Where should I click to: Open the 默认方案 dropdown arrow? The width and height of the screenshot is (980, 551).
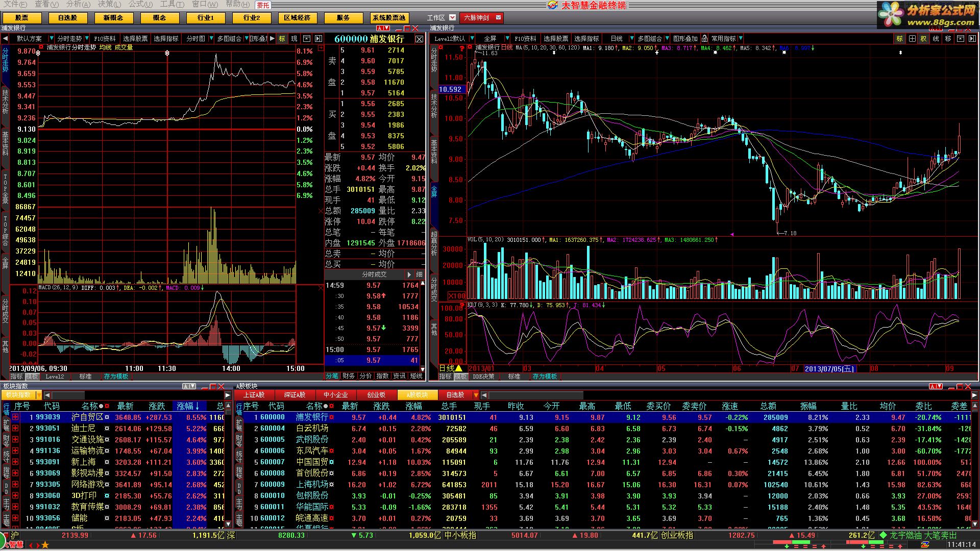coord(52,39)
